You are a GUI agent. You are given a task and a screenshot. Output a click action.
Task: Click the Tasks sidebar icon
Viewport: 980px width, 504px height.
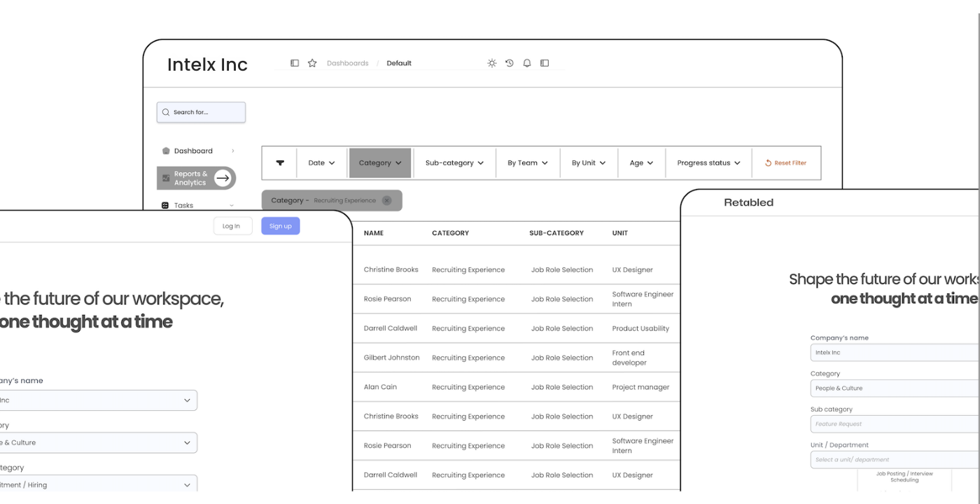pos(165,205)
